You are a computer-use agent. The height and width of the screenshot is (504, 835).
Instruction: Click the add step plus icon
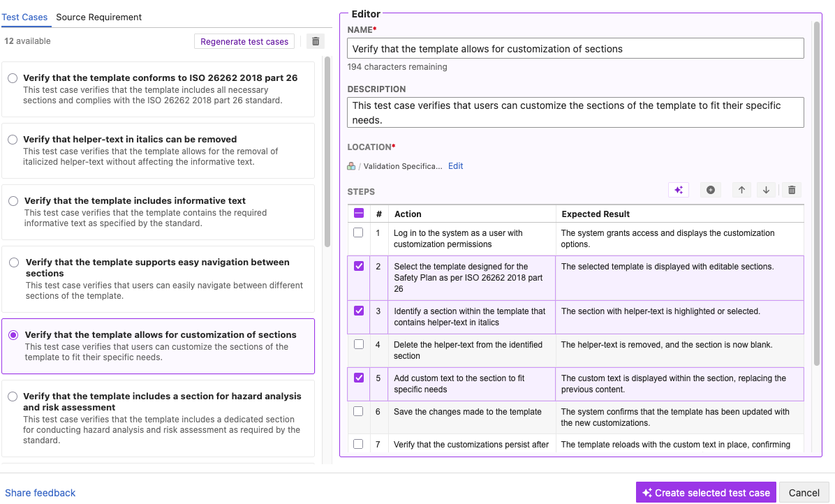711,190
